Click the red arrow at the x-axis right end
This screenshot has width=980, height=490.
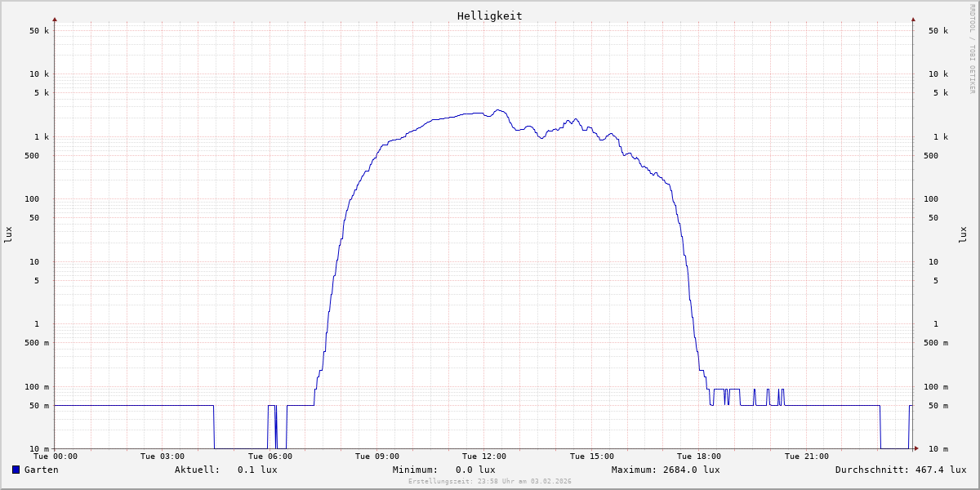915,448
